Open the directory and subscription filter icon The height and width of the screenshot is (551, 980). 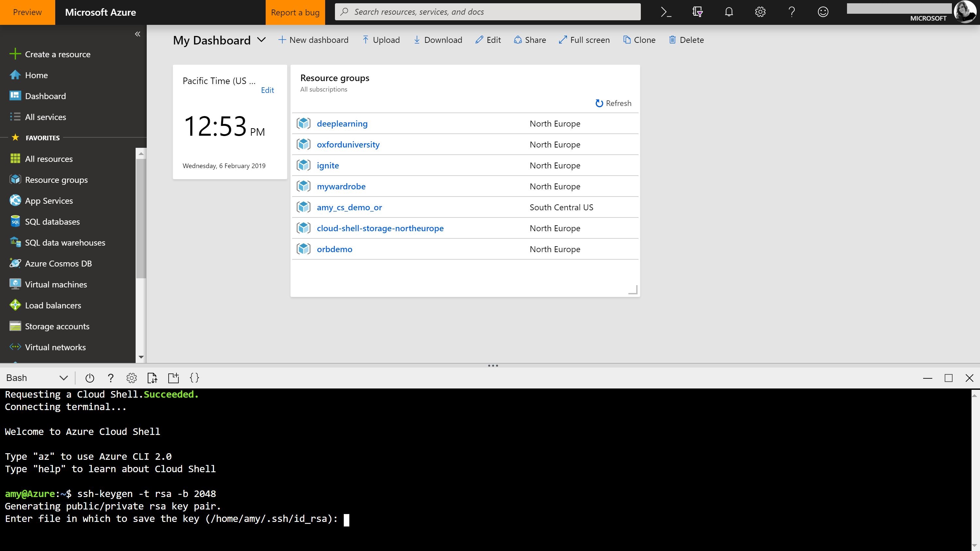tap(697, 12)
